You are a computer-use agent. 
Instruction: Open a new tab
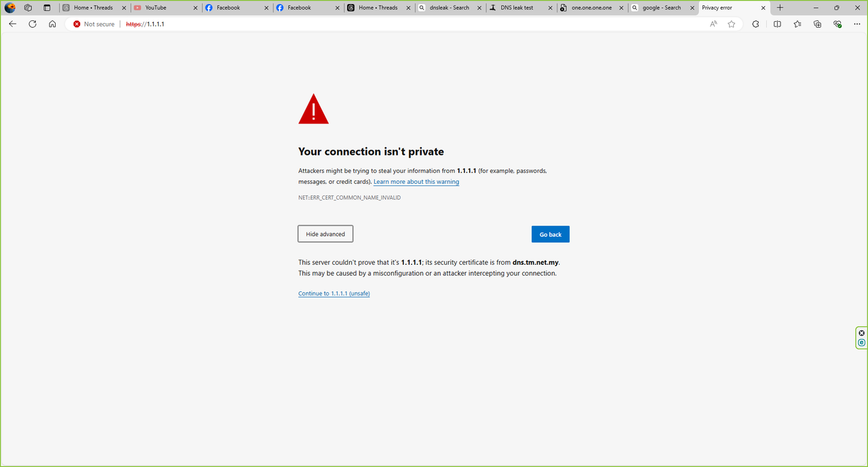point(780,8)
